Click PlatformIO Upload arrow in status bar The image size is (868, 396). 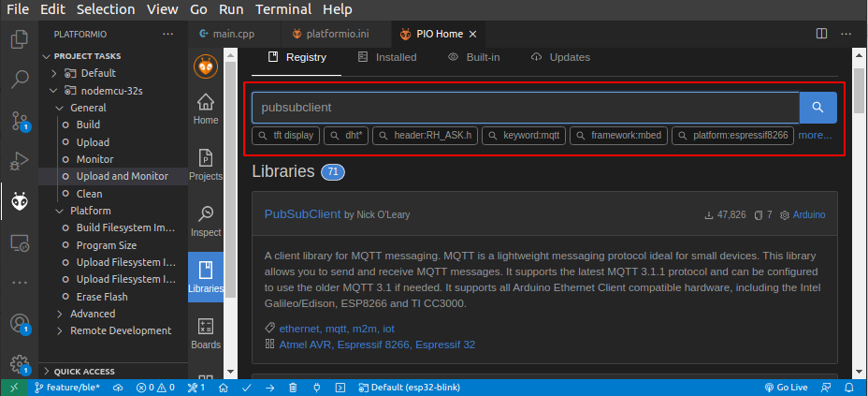click(270, 388)
